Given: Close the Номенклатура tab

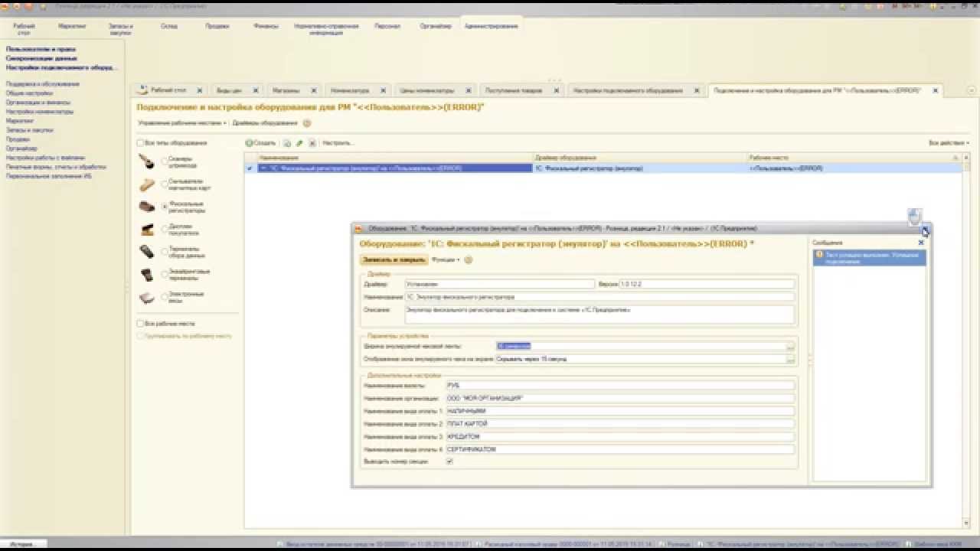Looking at the screenshot, I should (x=383, y=90).
